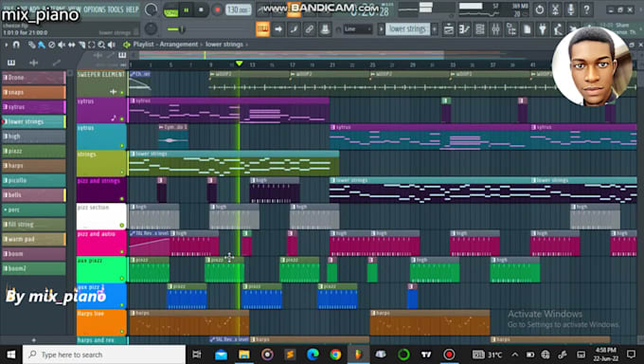Viewport: 644px width, 364px height.
Task: Click the master pitch knob
Action: 151,28
